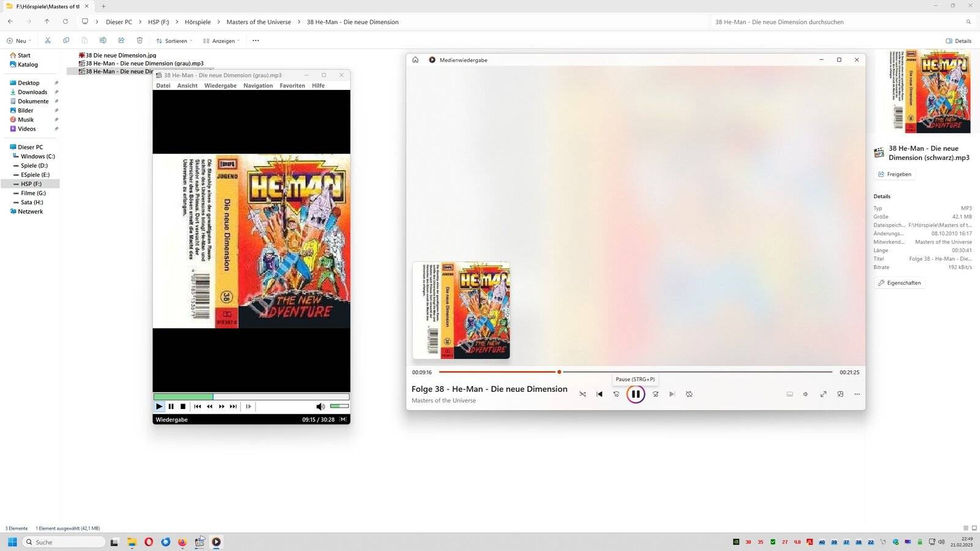
Task: Open Musik in the navigation pane
Action: pos(26,119)
